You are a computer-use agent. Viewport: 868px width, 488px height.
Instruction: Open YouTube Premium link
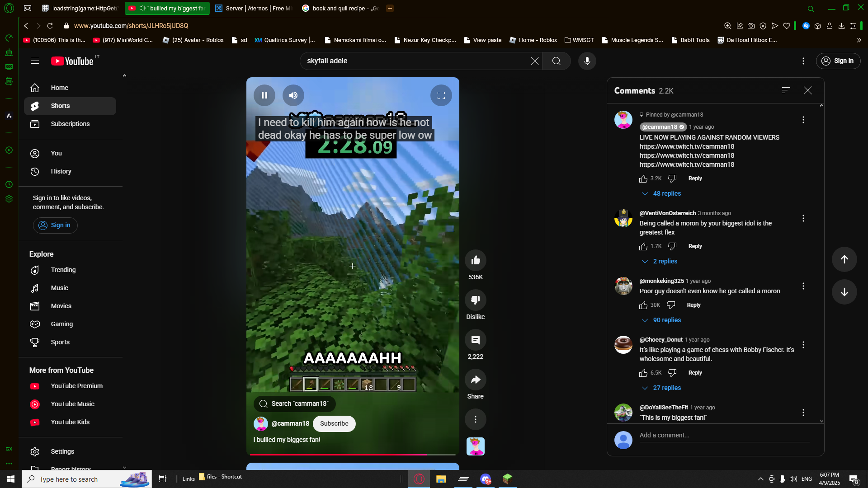(x=70, y=386)
